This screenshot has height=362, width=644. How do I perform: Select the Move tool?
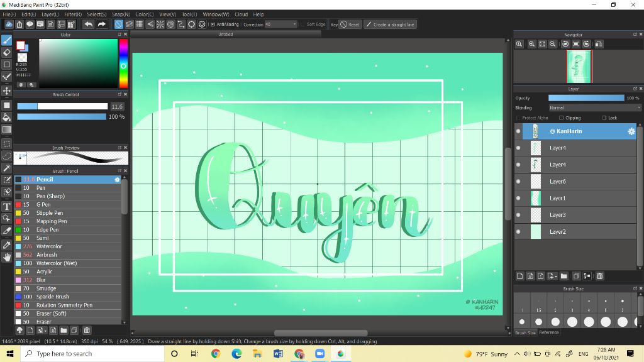[6, 90]
